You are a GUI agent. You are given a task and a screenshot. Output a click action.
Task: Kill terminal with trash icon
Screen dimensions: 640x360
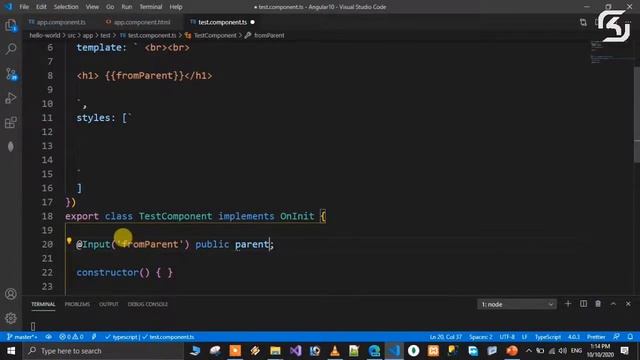(x=598, y=304)
